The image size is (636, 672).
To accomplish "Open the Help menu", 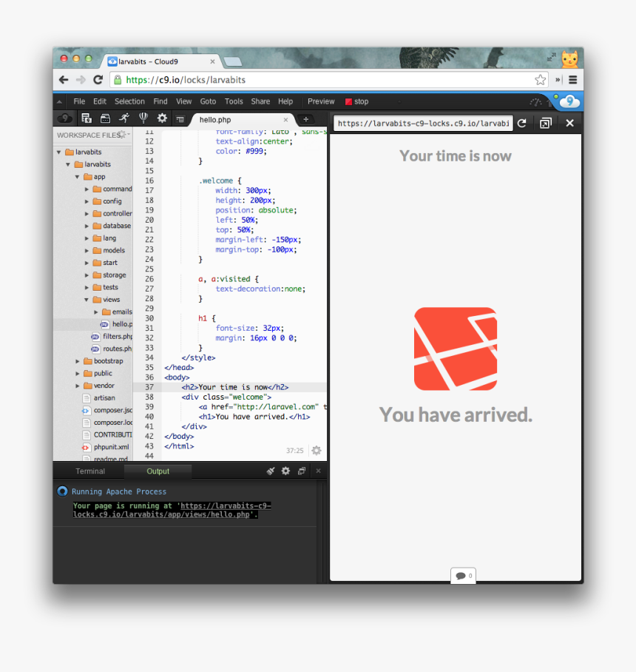I will pyautogui.click(x=285, y=101).
